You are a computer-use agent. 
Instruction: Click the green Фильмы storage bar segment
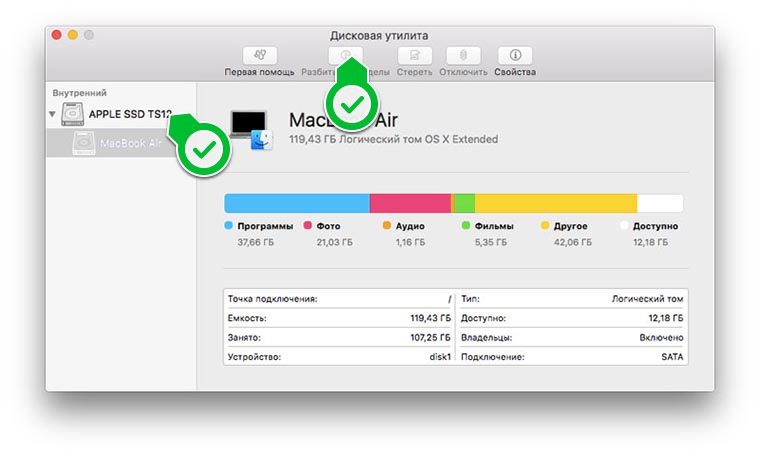click(465, 204)
